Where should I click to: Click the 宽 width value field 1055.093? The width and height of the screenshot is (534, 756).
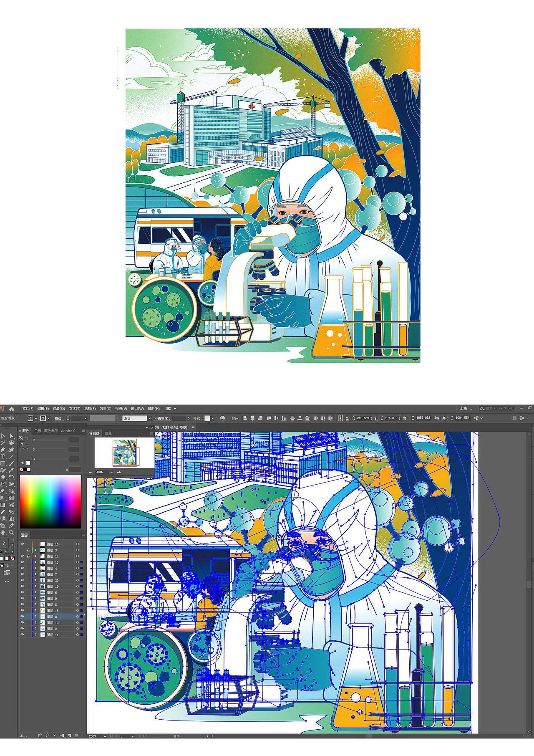(423, 418)
